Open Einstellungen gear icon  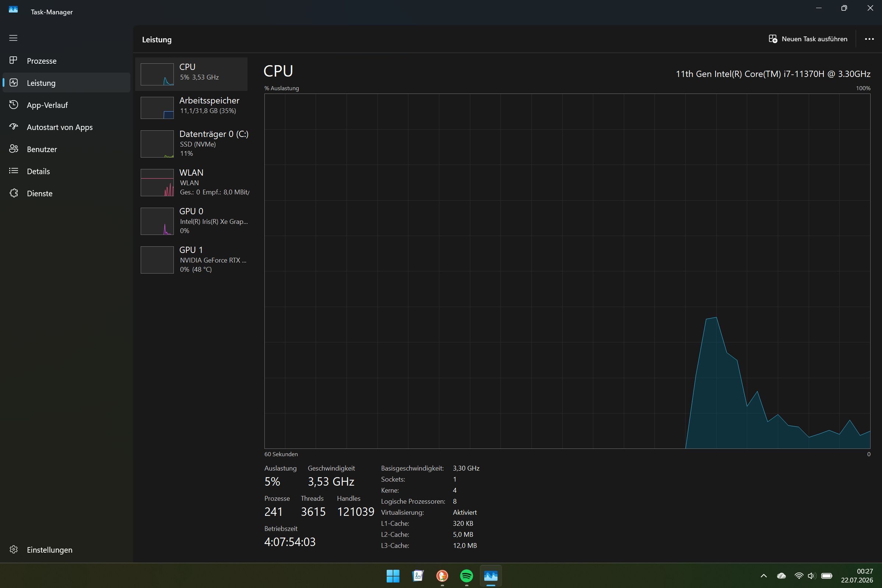[14, 549]
